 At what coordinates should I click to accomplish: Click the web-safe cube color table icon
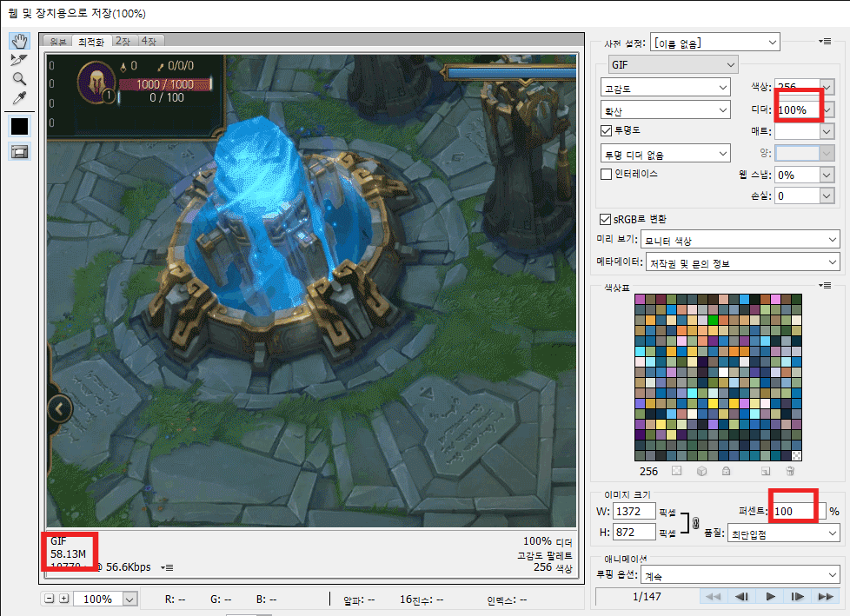701,471
